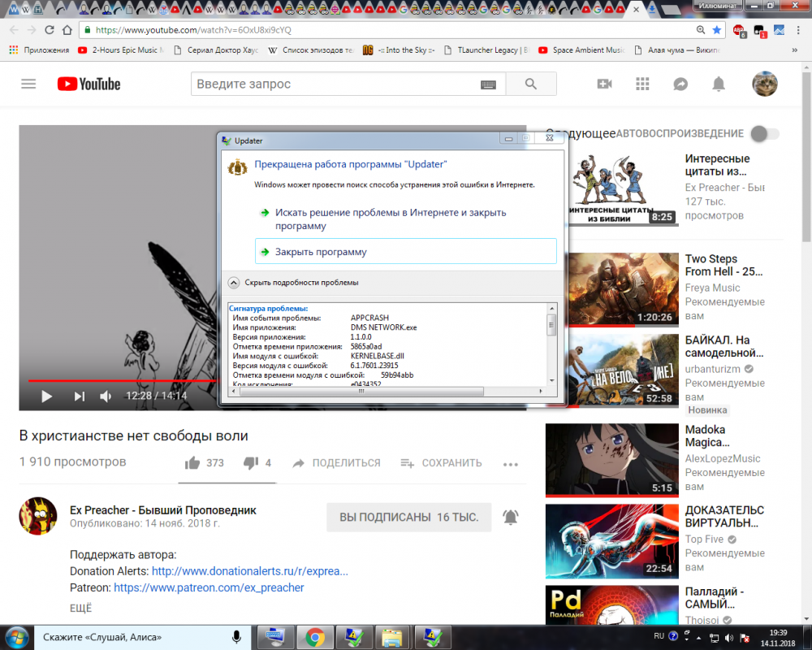Click ПОДЕЛИТЬСЯ to share the video
The height and width of the screenshot is (650, 812).
[336, 463]
